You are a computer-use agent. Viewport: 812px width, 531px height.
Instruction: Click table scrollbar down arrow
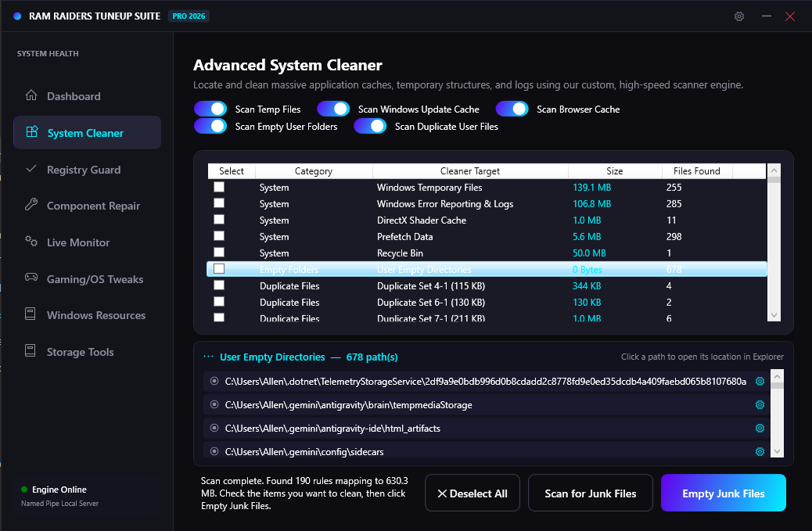[x=774, y=315]
